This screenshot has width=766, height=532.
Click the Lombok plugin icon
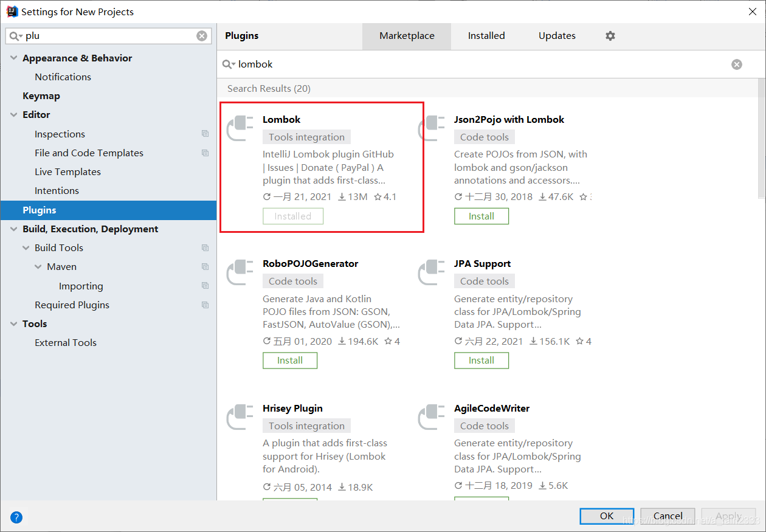point(240,128)
